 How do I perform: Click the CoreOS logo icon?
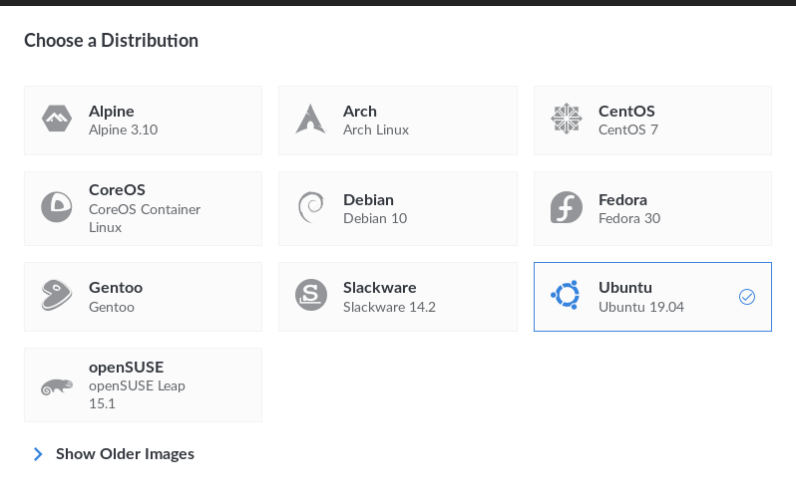coord(56,207)
